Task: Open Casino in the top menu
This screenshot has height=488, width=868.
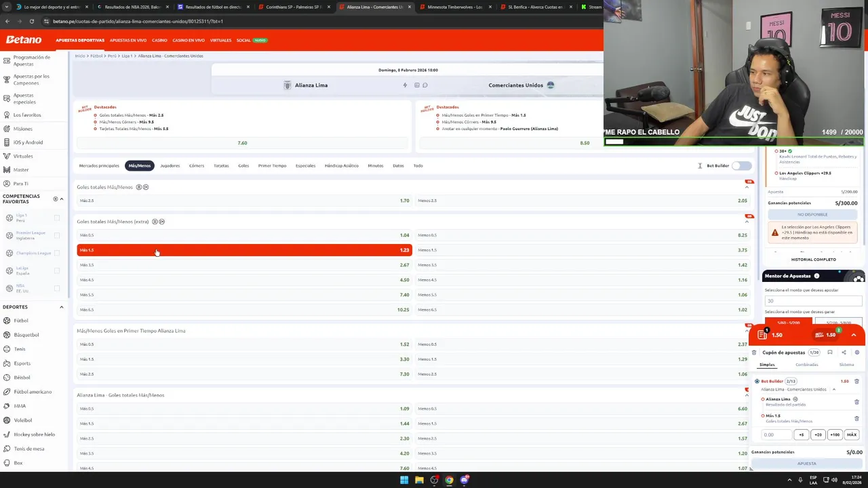Action: click(159, 40)
